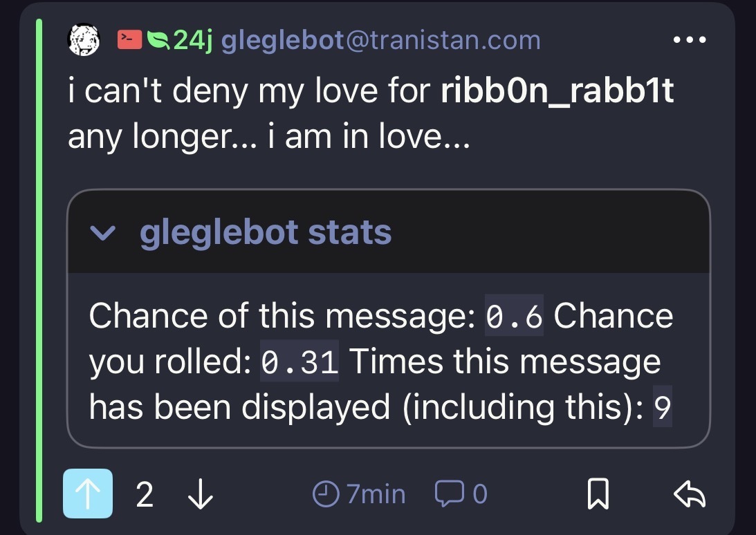The height and width of the screenshot is (535, 756).
Task: Click the red bot badge icon
Action: click(x=130, y=40)
